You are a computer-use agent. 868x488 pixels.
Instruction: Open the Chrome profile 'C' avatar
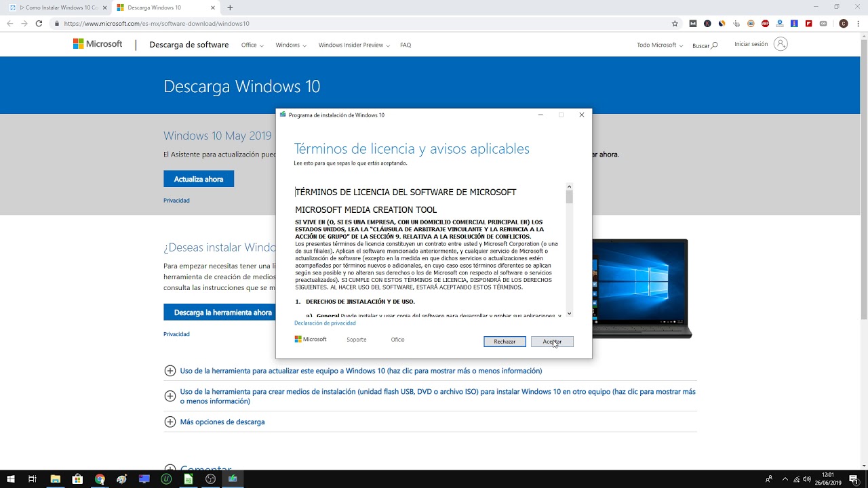pyautogui.click(x=844, y=23)
